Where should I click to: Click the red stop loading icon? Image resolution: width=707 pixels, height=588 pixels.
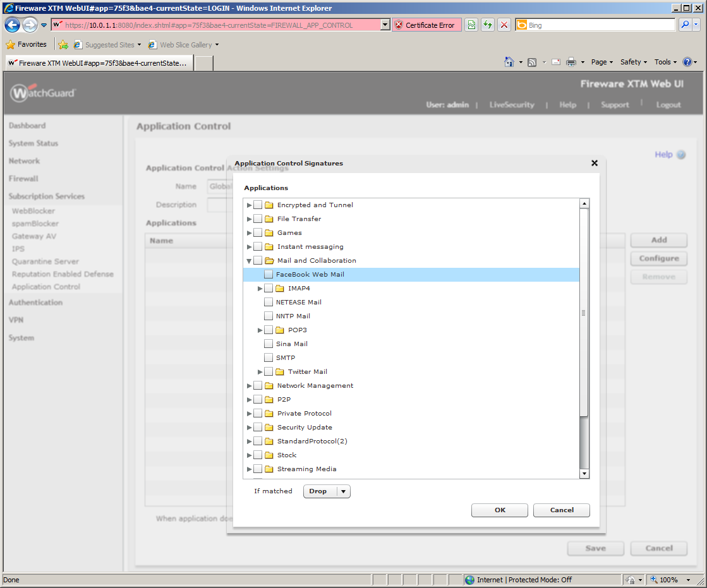[x=504, y=25]
